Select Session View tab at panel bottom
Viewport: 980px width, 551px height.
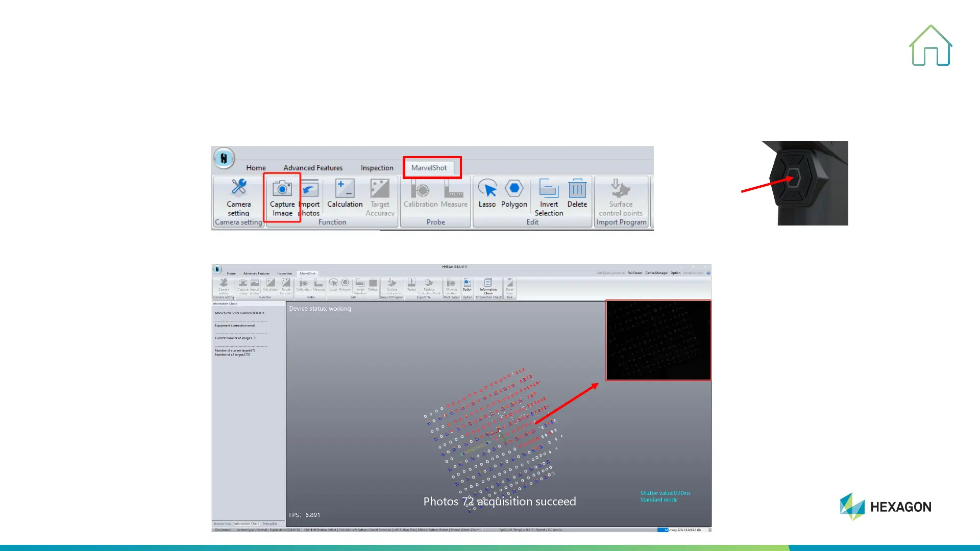tap(222, 523)
